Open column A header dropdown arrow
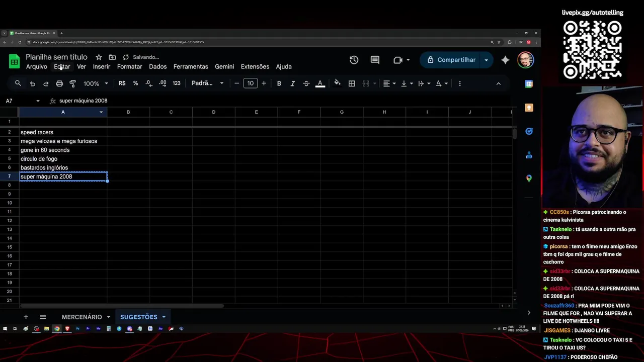 coord(101,112)
